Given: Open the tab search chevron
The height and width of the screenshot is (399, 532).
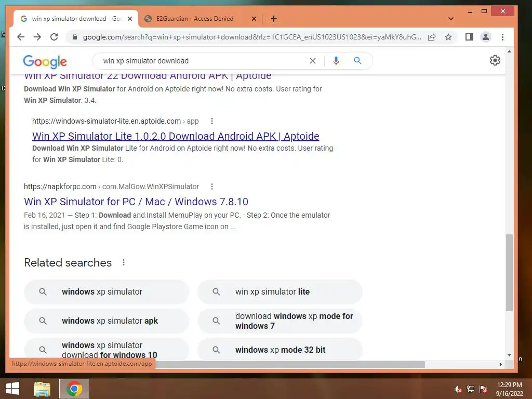Looking at the screenshot, I should click(450, 19).
